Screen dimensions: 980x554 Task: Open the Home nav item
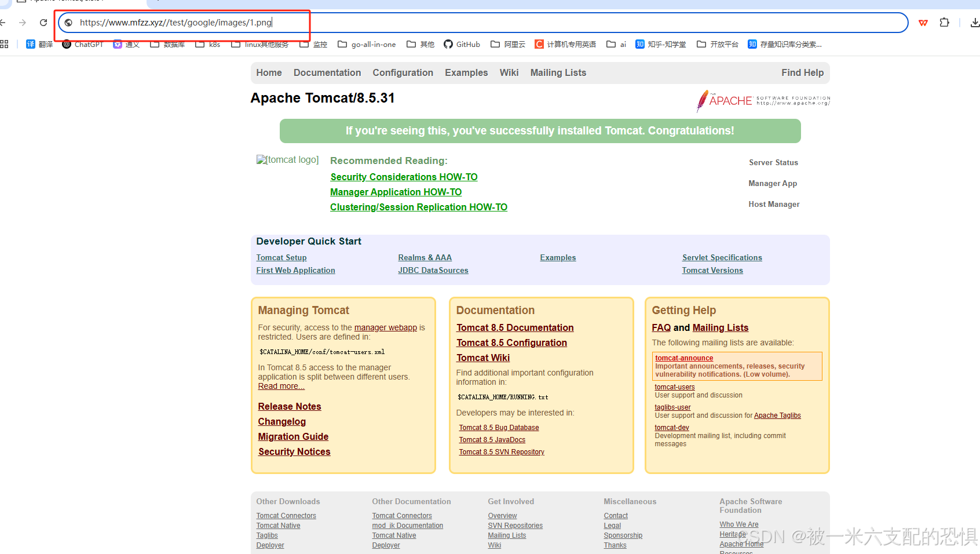coord(269,72)
